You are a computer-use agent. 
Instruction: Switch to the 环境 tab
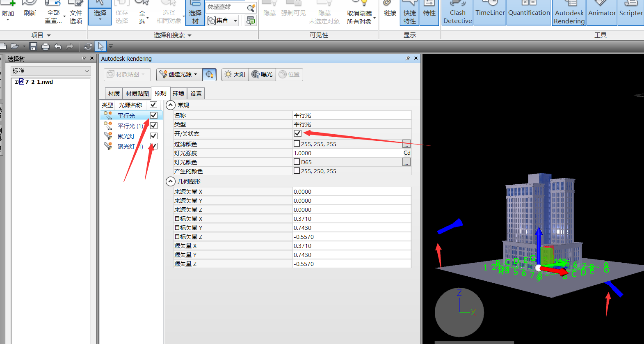pyautogui.click(x=178, y=94)
